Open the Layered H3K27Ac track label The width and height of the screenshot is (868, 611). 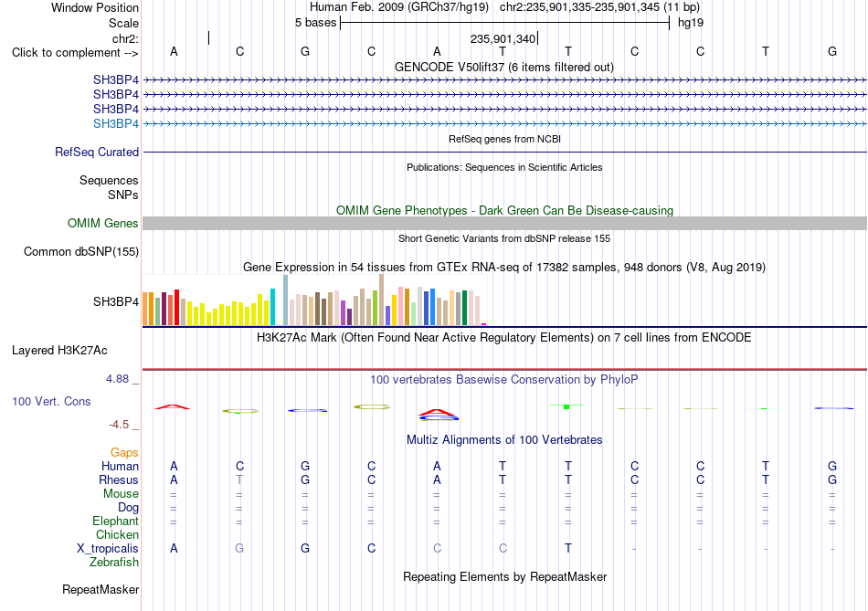pos(59,351)
